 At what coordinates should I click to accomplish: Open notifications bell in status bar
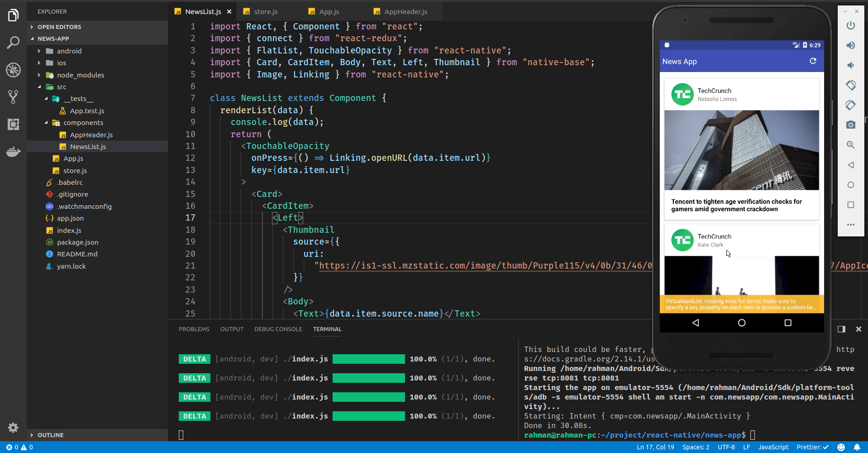point(857,447)
